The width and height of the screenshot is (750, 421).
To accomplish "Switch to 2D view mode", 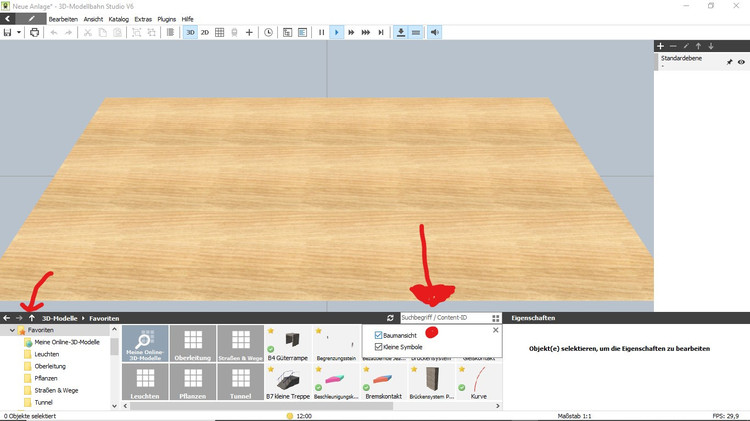I will (x=205, y=33).
